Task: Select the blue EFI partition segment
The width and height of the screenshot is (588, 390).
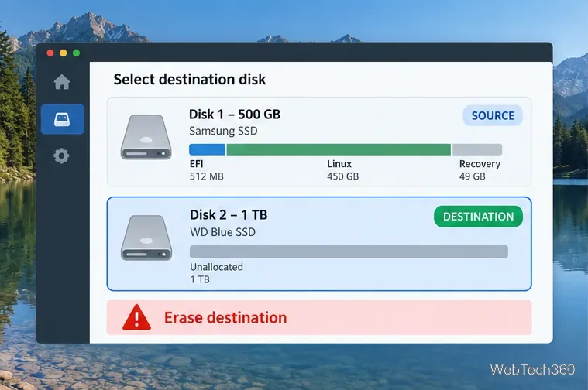Action: (x=207, y=149)
